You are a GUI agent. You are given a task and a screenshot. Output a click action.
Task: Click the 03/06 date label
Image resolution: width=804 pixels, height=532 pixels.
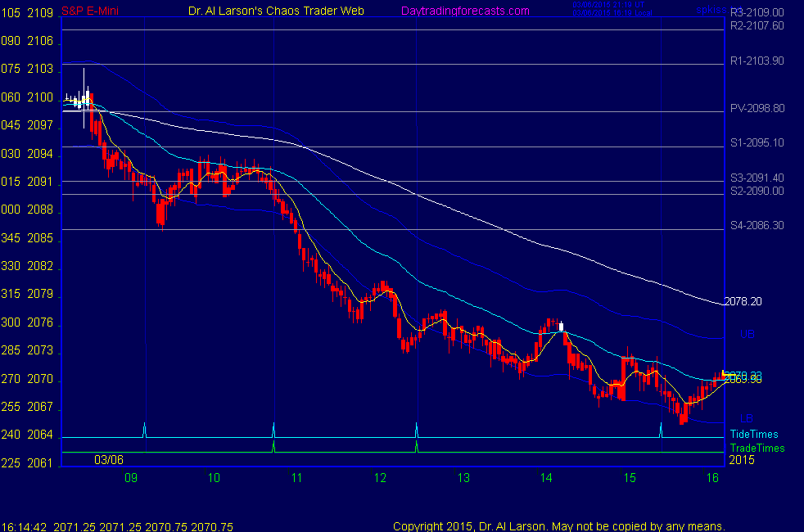tap(109, 460)
